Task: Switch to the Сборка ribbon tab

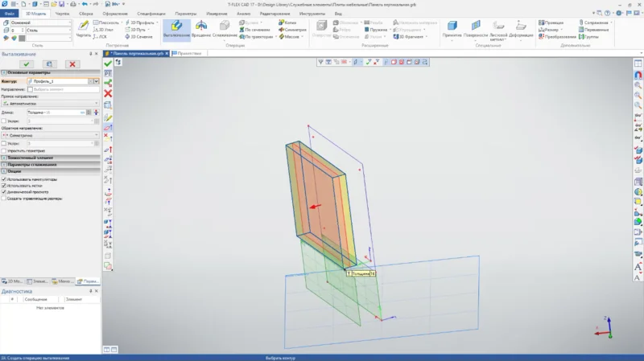Action: click(86, 14)
